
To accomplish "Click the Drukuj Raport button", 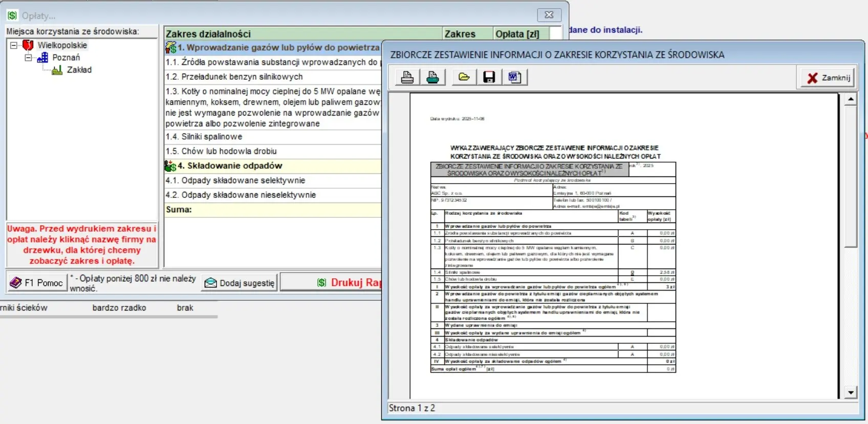I will (348, 283).
